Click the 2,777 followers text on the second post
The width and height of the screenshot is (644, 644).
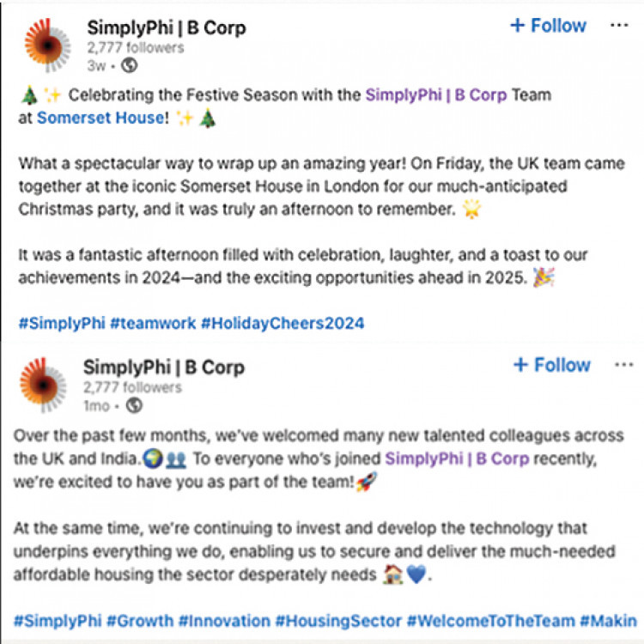point(132,387)
